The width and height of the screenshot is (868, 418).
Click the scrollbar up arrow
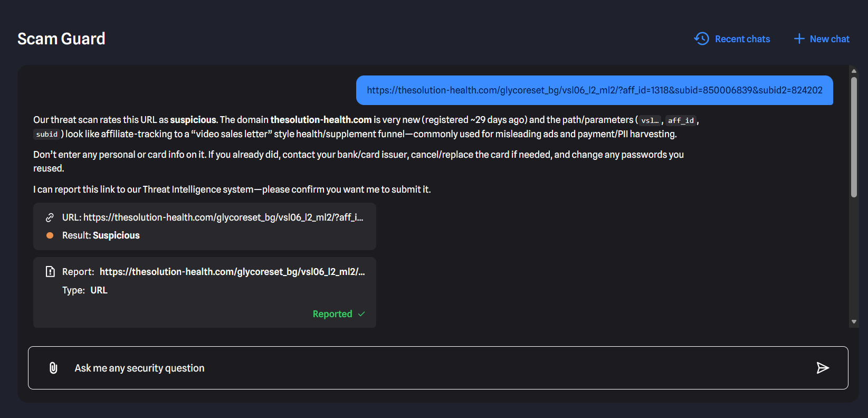tap(854, 71)
